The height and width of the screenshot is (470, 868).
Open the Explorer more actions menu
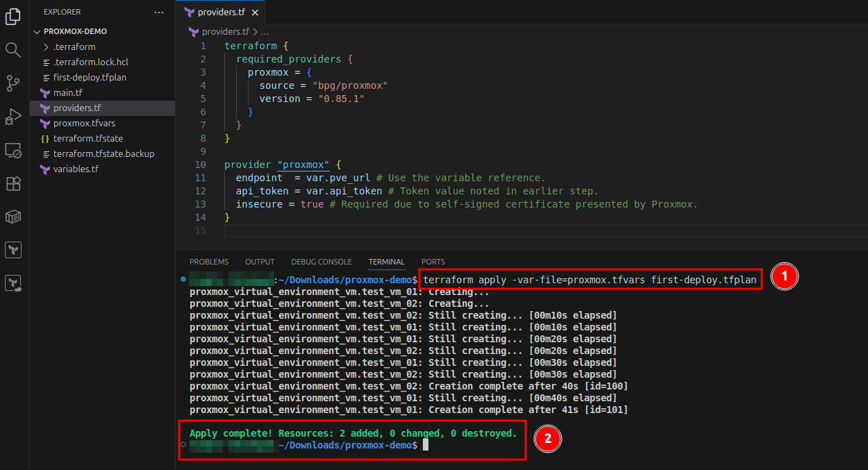158,12
